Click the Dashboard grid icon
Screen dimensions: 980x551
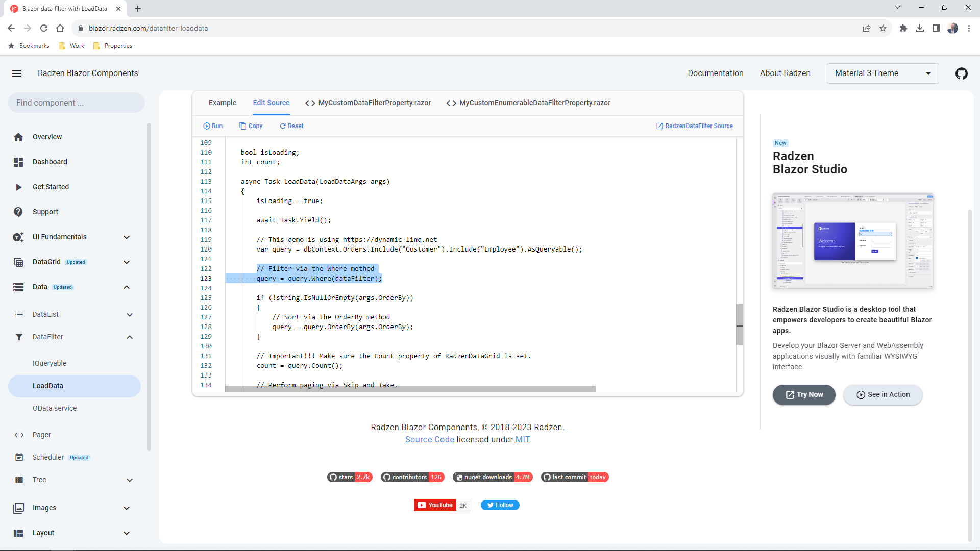18,162
